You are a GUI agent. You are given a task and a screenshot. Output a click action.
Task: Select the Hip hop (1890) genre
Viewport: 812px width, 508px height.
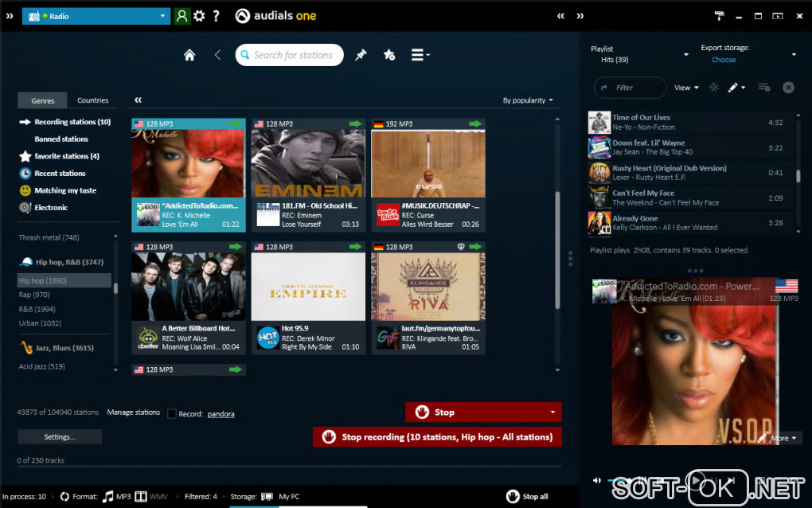(x=64, y=280)
